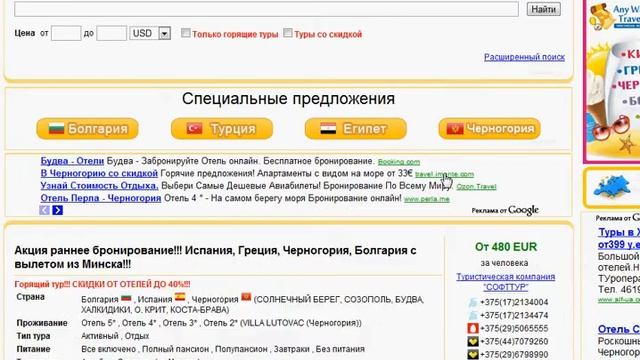Open the sidebar 'Отель С...' ad link

pyautogui.click(x=619, y=329)
